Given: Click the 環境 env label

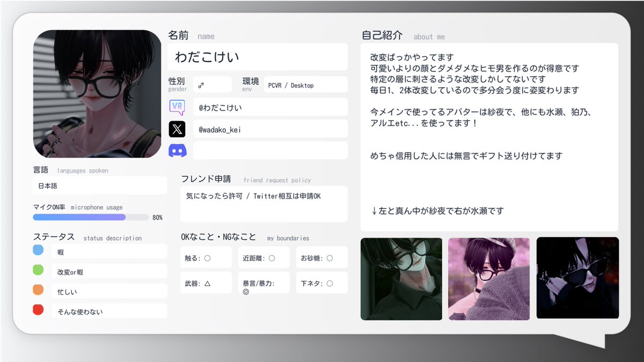Looking at the screenshot, I should tap(251, 84).
